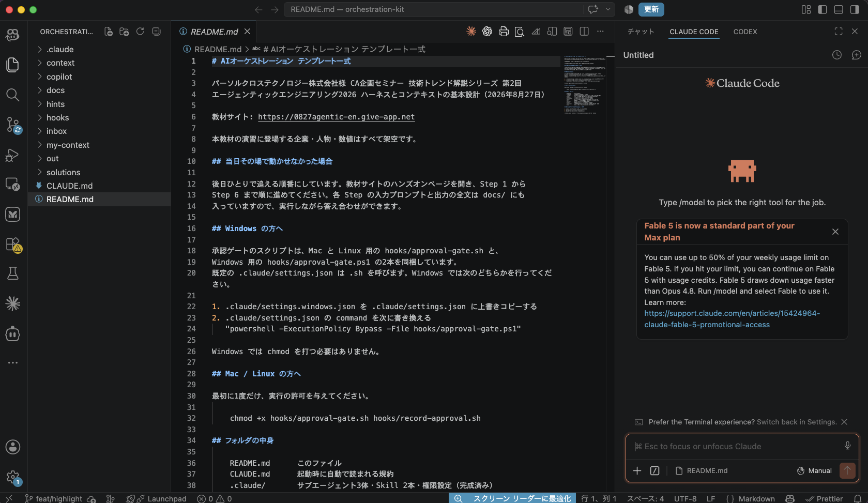Expand the hooks folder
868x503 pixels.
99,117
